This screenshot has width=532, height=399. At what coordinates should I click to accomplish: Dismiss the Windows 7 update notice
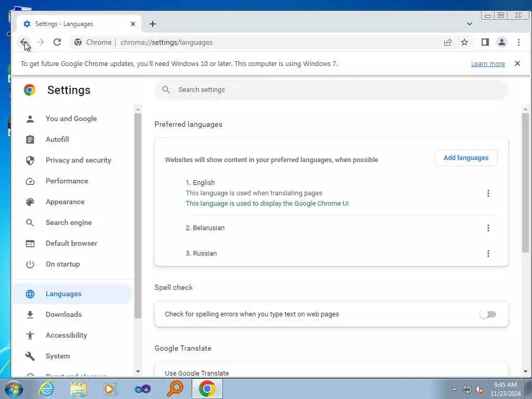(x=517, y=63)
